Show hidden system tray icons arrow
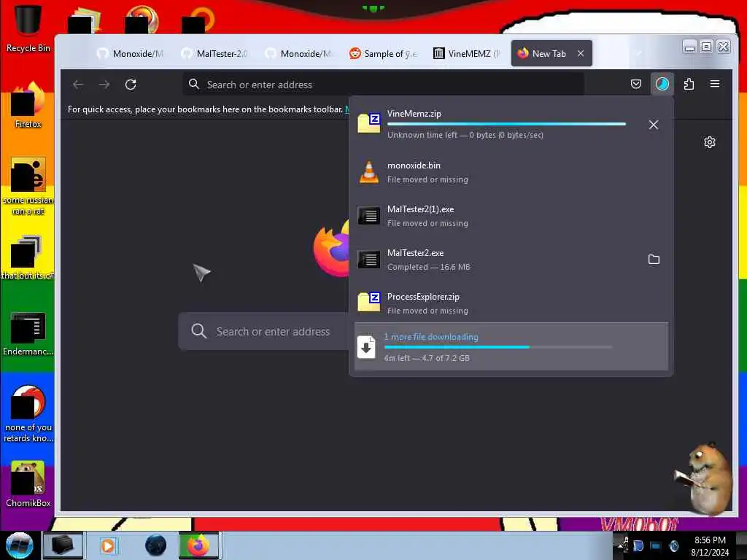Viewport: 747px width, 560px height. 620,545
